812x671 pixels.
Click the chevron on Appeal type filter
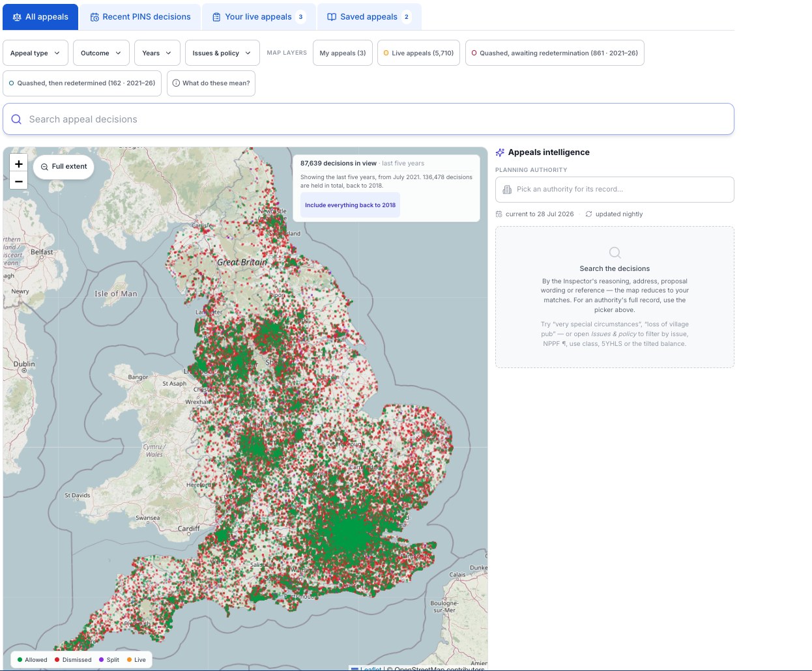pyautogui.click(x=57, y=53)
